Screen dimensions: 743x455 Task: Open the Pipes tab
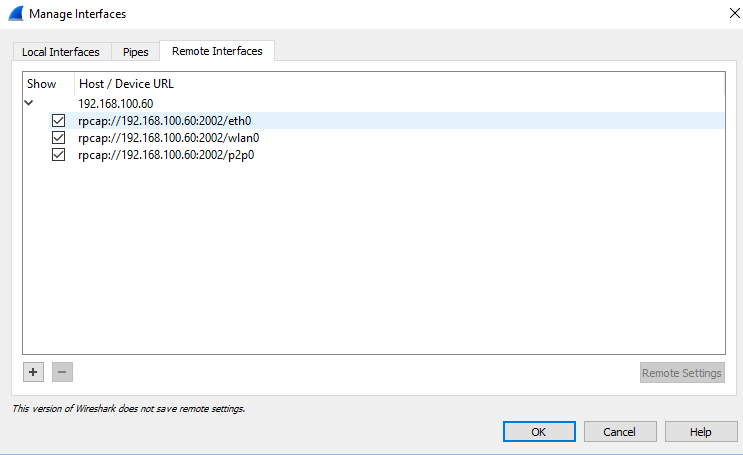pyautogui.click(x=135, y=52)
